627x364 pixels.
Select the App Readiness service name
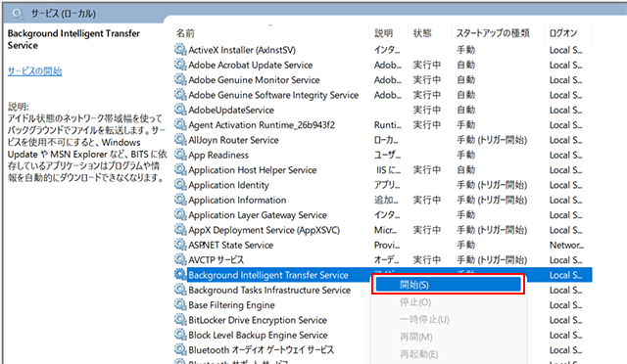[218, 155]
